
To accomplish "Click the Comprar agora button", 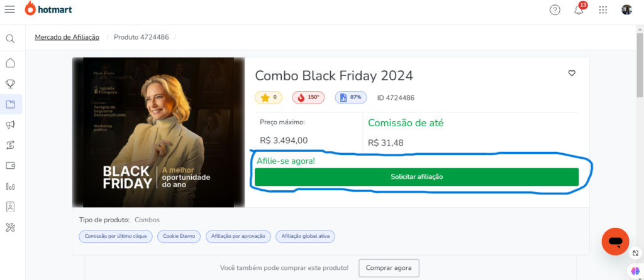I will click(x=389, y=268).
